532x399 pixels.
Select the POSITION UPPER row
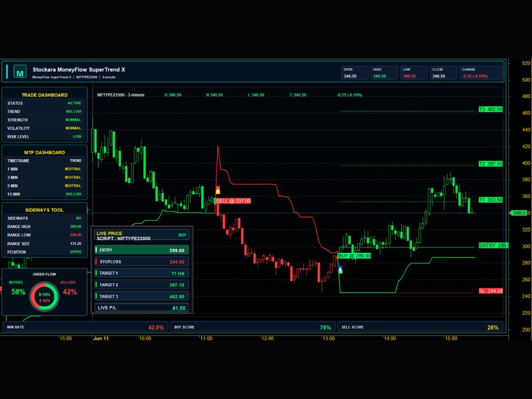tap(44, 252)
